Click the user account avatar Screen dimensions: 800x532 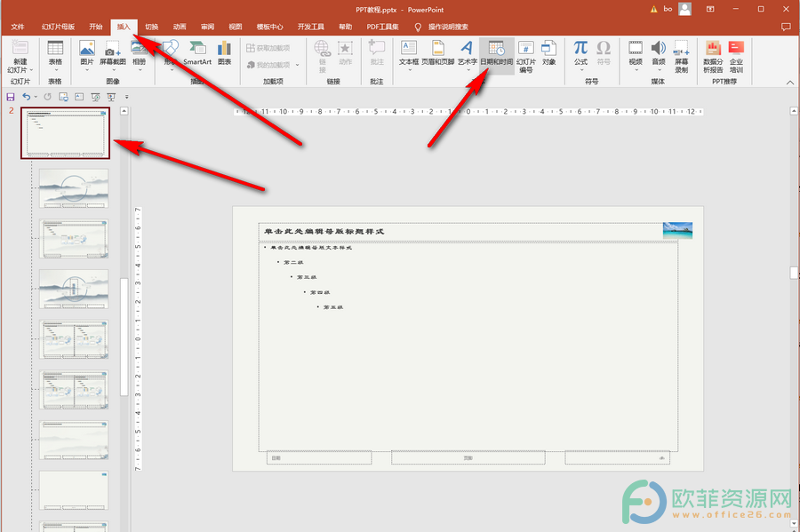(x=685, y=9)
